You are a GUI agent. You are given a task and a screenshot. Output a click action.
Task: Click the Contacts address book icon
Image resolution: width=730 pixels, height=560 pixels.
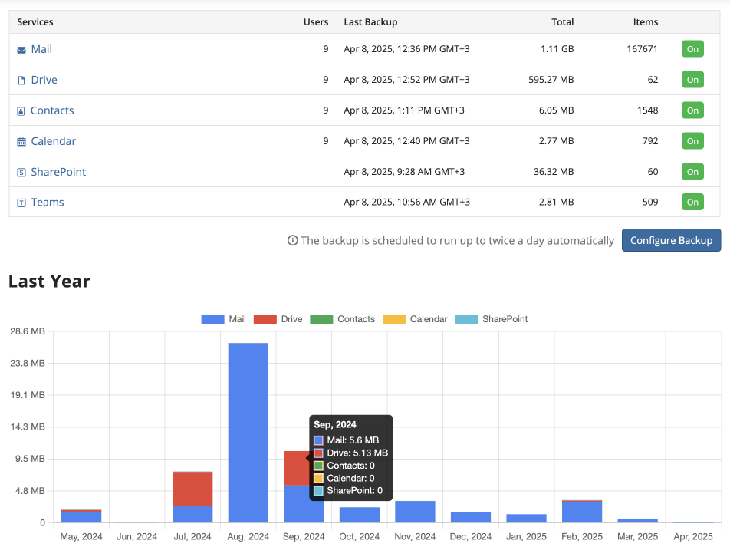(21, 110)
